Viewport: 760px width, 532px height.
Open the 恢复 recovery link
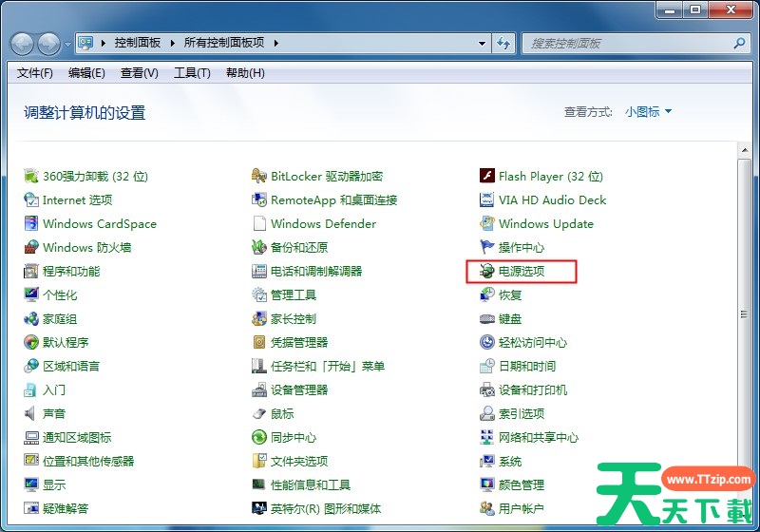click(x=510, y=295)
